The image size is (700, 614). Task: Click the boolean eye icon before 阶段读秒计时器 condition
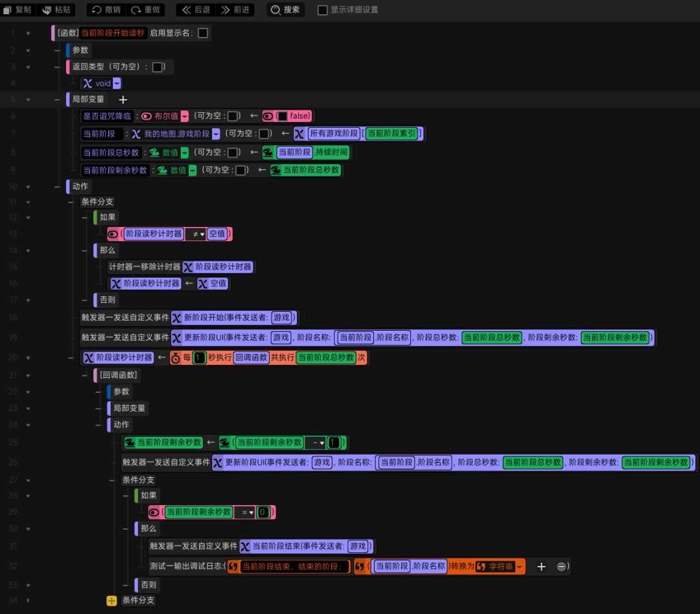pyautogui.click(x=113, y=234)
